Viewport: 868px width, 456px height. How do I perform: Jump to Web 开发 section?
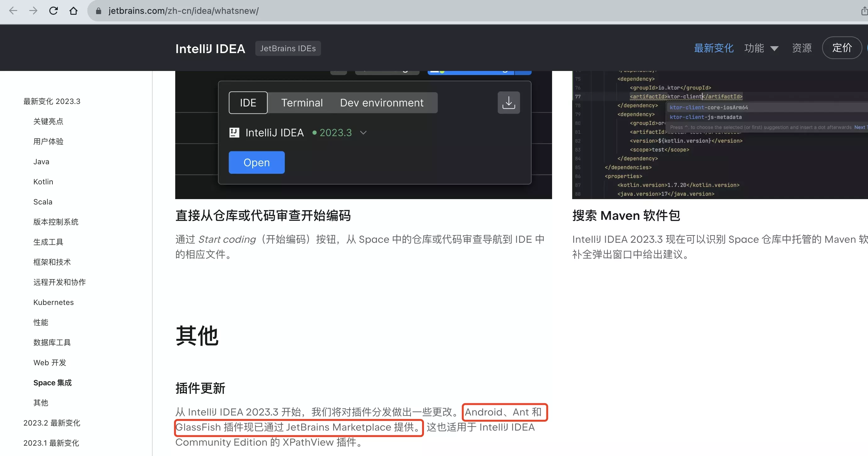(x=50, y=363)
